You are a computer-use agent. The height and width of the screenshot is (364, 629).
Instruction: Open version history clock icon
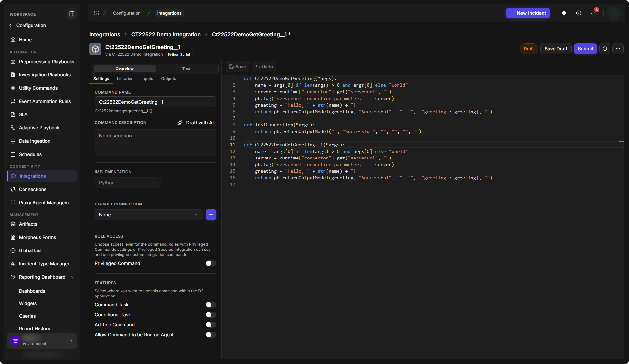(x=605, y=49)
